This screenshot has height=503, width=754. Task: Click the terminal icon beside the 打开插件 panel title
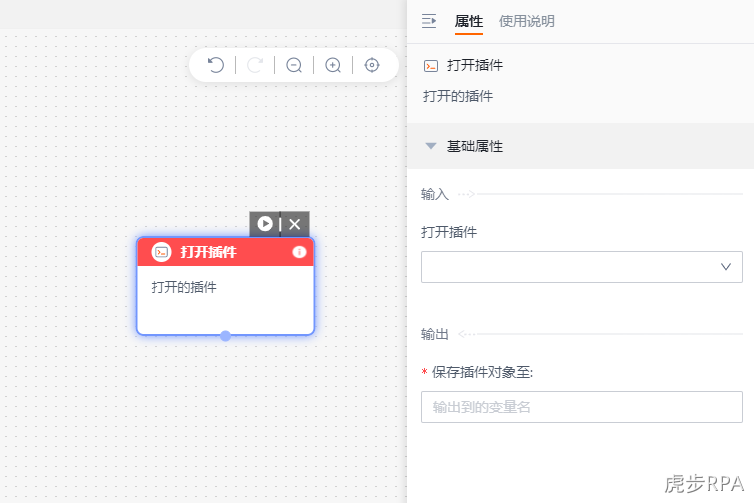click(x=431, y=66)
